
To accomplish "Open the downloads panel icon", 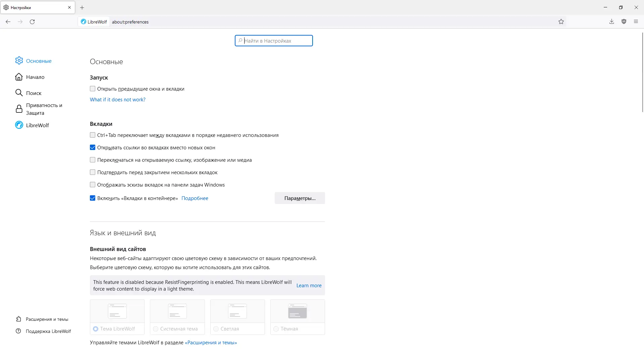I will (611, 21).
